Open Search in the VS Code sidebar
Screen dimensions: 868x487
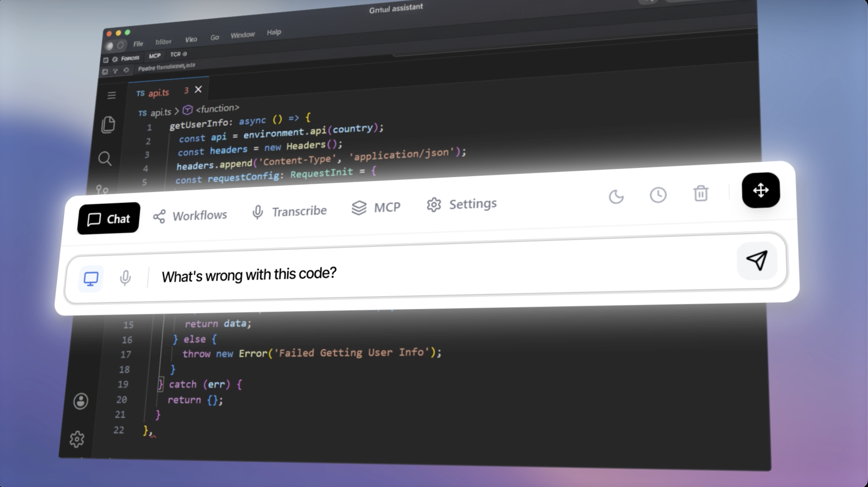(x=105, y=159)
